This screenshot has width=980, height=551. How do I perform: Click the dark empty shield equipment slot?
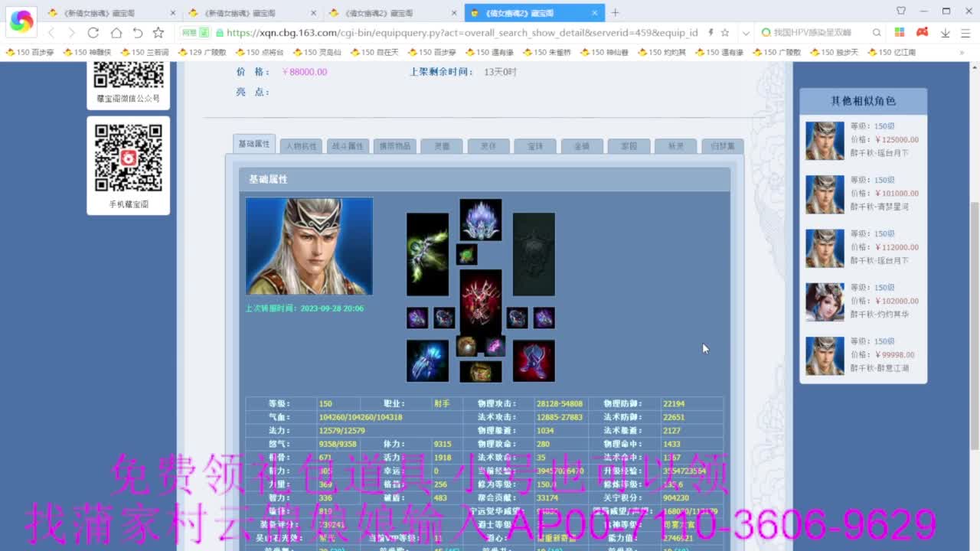534,254
